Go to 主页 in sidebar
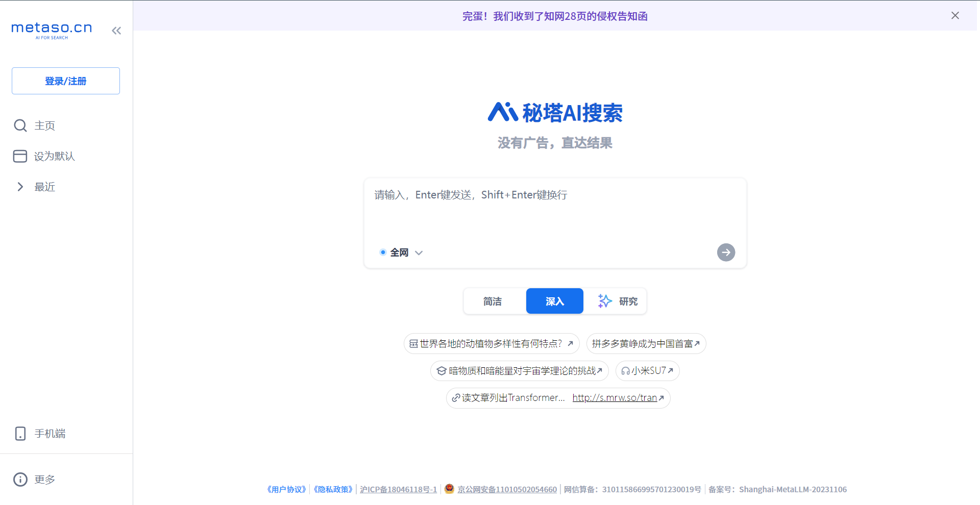The width and height of the screenshot is (980, 505). [45, 125]
